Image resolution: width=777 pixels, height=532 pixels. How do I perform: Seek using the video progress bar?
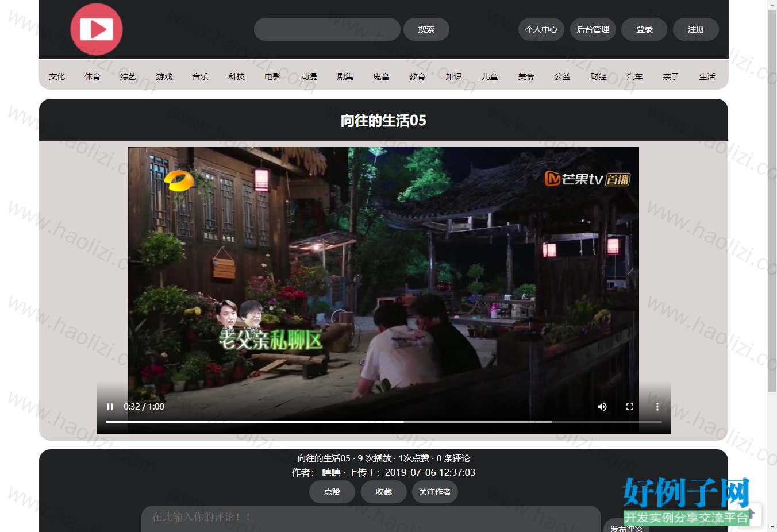click(x=384, y=422)
